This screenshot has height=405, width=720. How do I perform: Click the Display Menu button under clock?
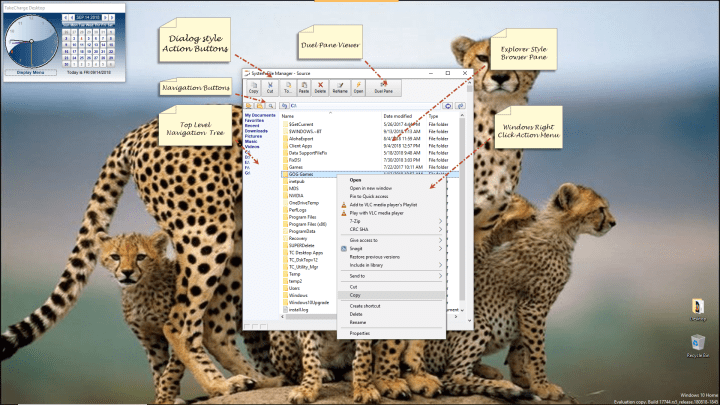[32, 72]
